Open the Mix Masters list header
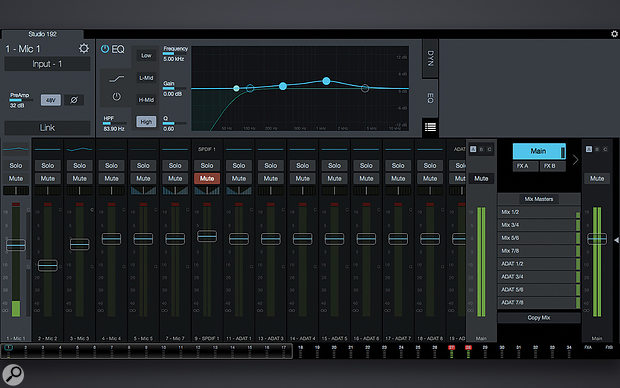 click(539, 199)
